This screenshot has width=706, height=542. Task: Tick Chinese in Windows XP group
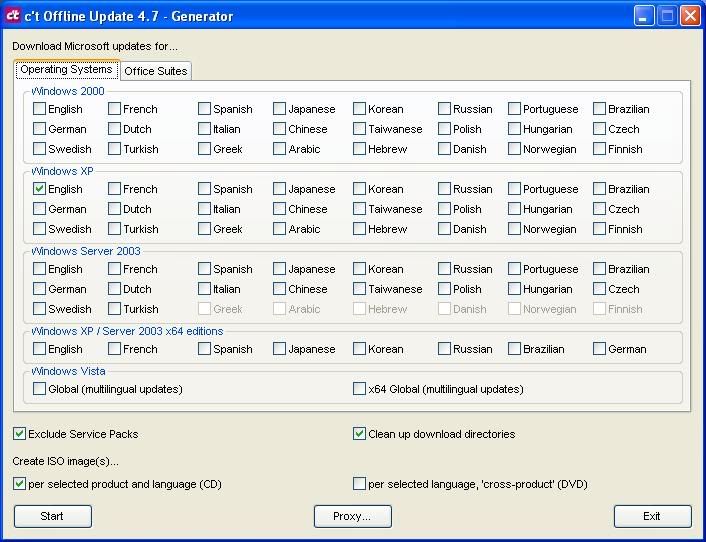click(279, 209)
